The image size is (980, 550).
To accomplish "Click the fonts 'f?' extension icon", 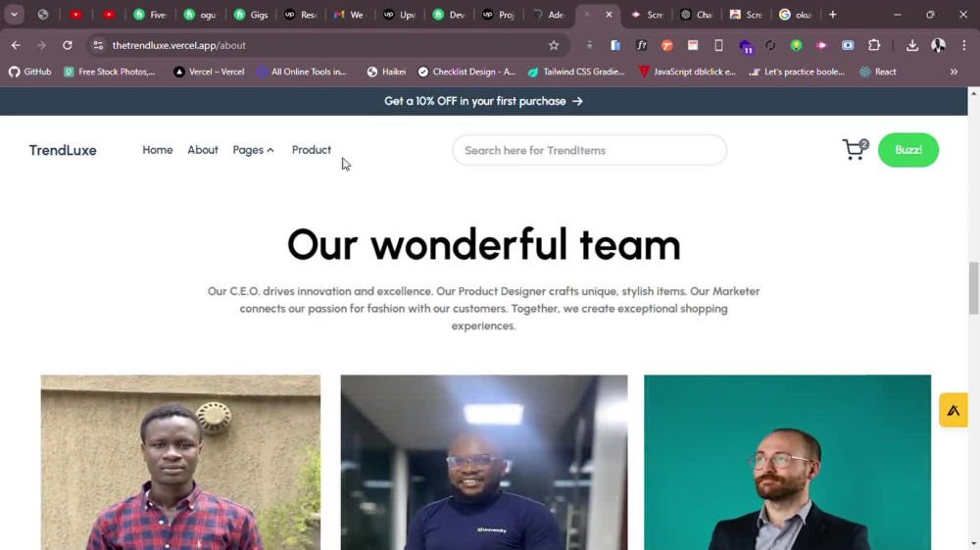I will 641,45.
